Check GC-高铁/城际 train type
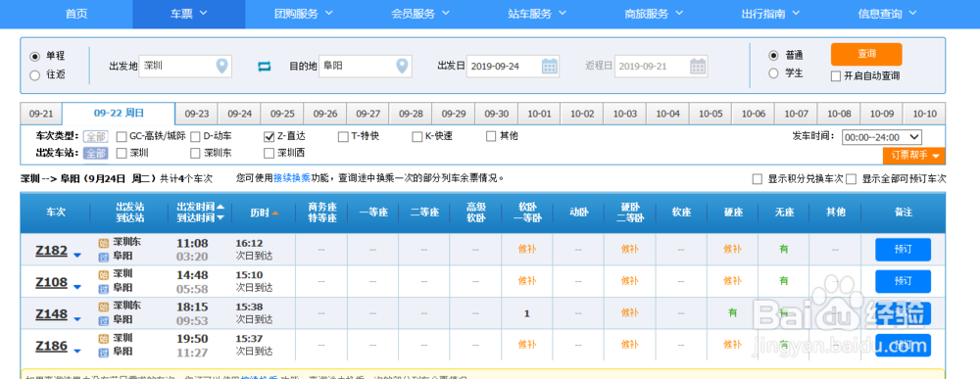 click(x=122, y=136)
